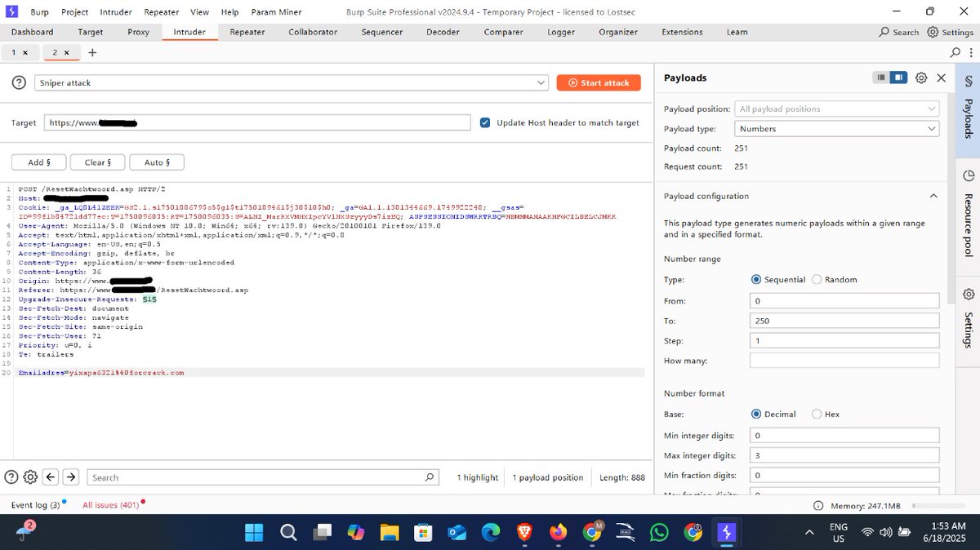Image resolution: width=980 pixels, height=550 pixels.
Task: Click the Clear § button
Action: [x=97, y=162]
